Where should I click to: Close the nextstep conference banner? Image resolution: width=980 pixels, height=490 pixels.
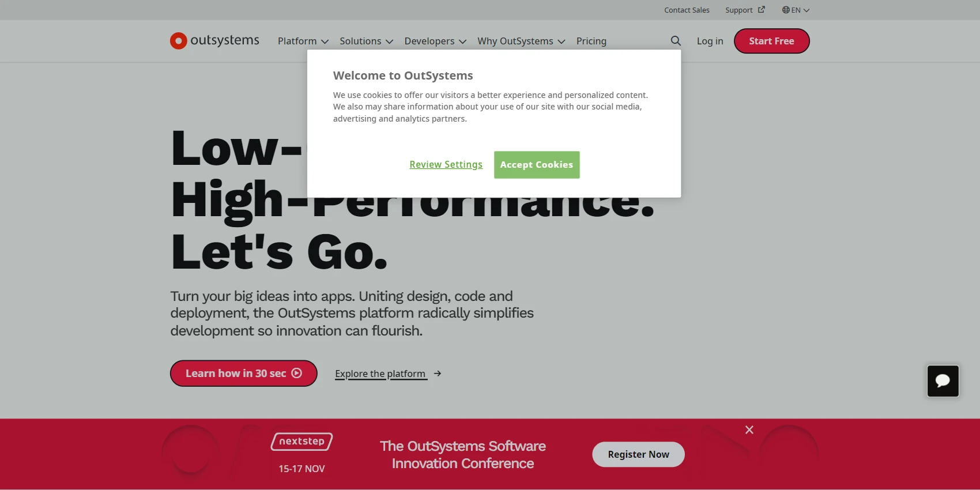coord(749,430)
